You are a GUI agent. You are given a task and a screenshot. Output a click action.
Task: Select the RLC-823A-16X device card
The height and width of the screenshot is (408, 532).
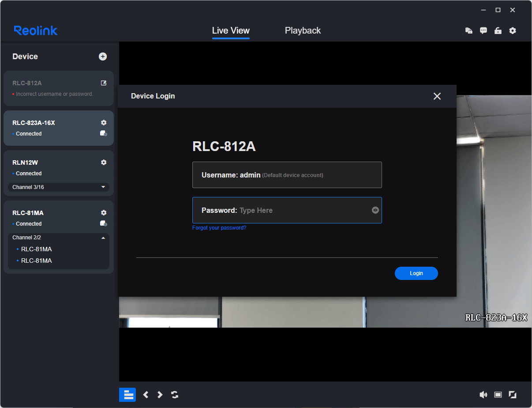pos(59,128)
